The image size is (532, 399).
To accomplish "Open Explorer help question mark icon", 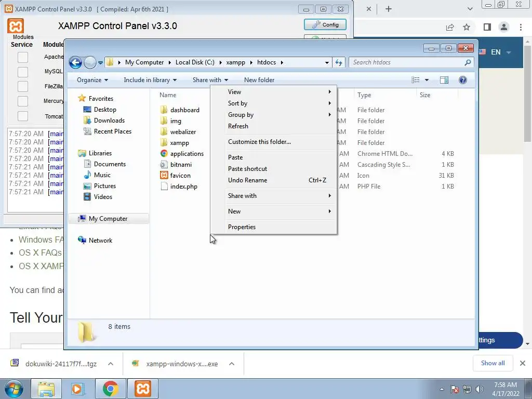I will click(x=463, y=80).
